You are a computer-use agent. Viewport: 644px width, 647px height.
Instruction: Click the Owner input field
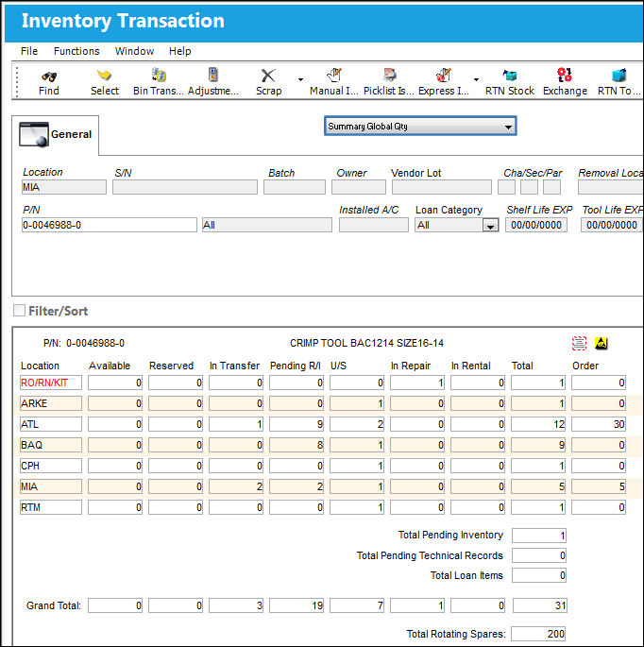(359, 187)
